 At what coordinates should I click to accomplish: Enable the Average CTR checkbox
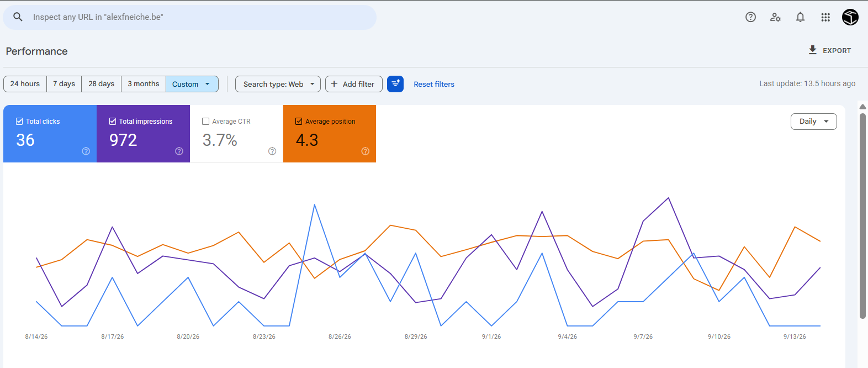(205, 122)
